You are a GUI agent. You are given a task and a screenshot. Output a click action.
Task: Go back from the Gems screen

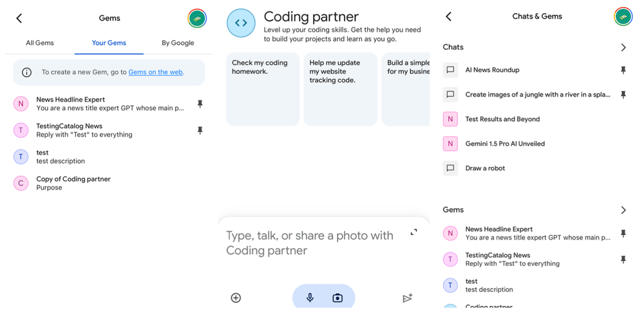coord(19,18)
